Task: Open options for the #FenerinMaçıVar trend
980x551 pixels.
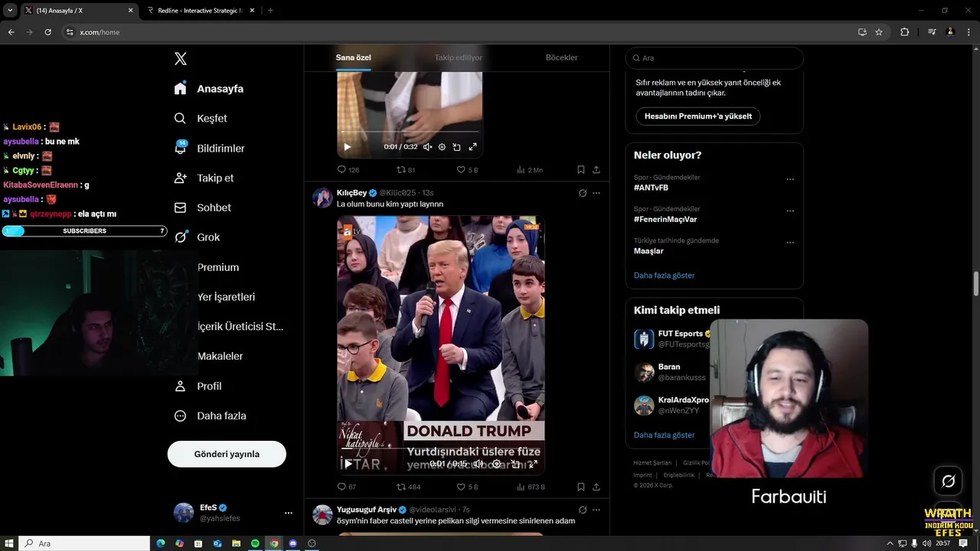Action: [790, 211]
